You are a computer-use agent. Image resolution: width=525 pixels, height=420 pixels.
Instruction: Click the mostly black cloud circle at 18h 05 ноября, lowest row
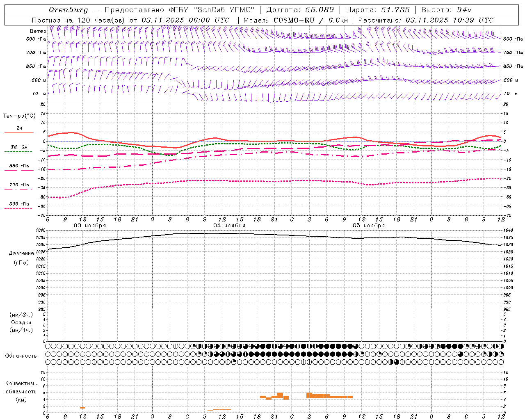(x=397, y=362)
